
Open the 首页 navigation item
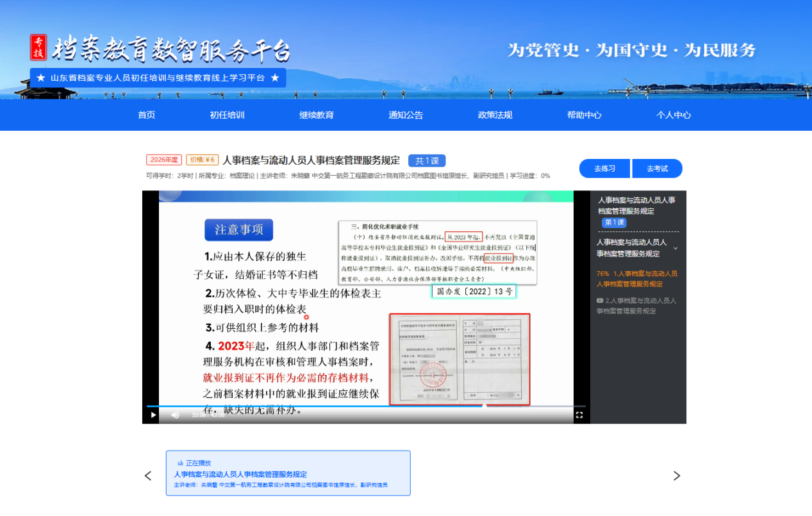pos(147,115)
